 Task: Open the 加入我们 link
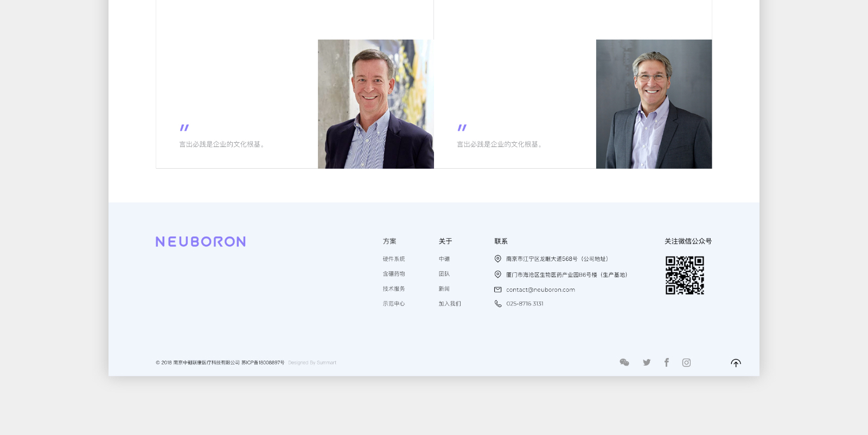coord(450,304)
